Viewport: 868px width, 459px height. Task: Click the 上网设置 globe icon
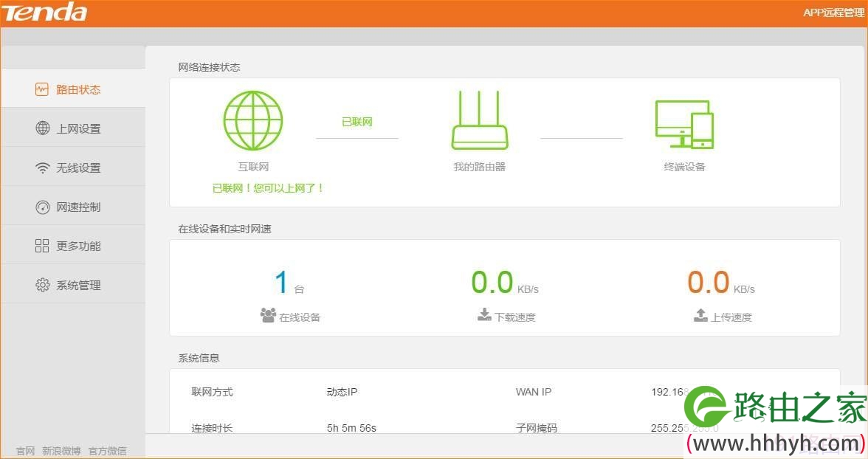[x=43, y=128]
